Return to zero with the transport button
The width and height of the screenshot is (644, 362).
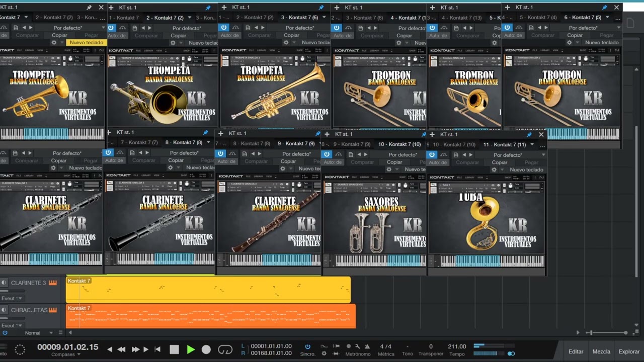tap(157, 349)
